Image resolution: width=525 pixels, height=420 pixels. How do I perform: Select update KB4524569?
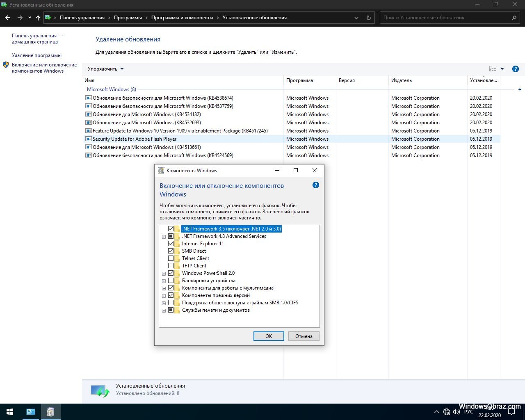[x=292, y=155]
